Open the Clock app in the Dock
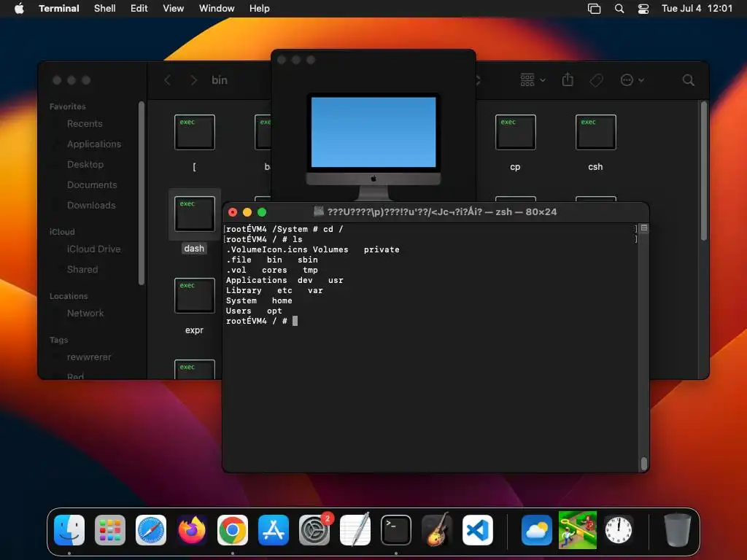Image resolution: width=747 pixels, height=560 pixels. click(x=619, y=530)
